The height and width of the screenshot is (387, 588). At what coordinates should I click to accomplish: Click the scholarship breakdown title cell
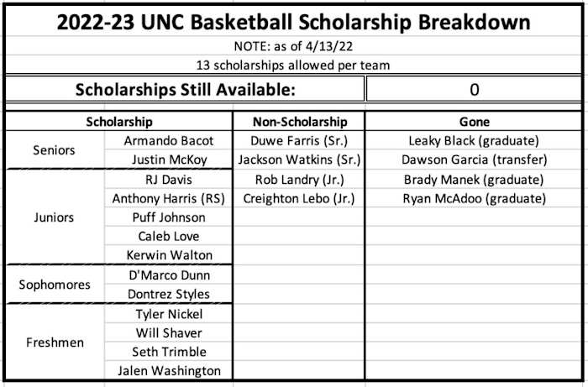(294, 22)
